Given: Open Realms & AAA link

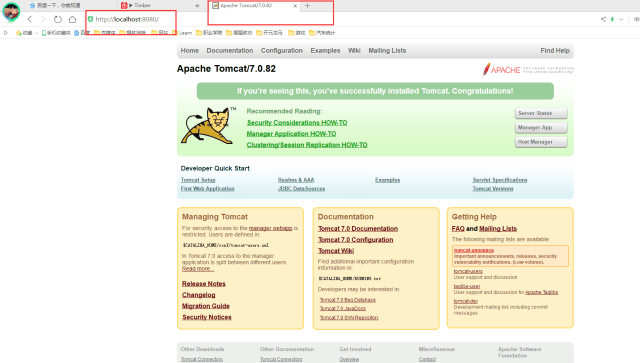Looking at the screenshot, I should click(x=296, y=180).
